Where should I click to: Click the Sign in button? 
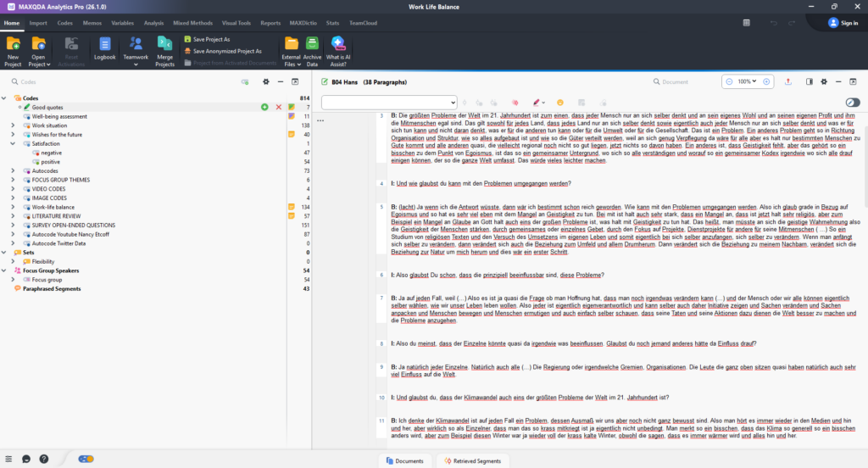tap(843, 23)
